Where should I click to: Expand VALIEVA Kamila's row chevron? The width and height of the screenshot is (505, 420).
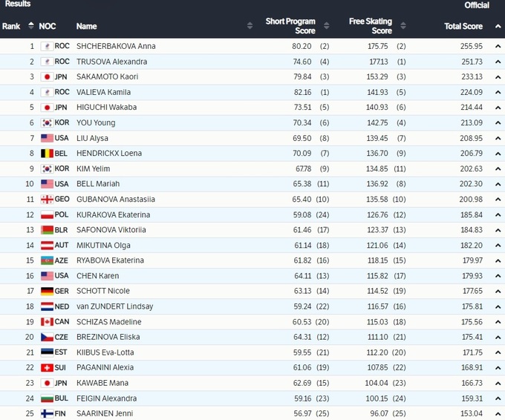[x=498, y=92]
